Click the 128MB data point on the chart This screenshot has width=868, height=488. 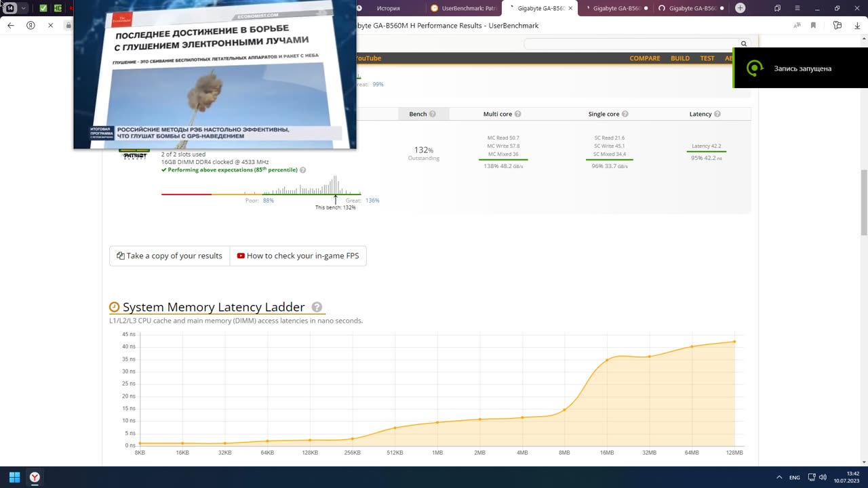[734, 342]
